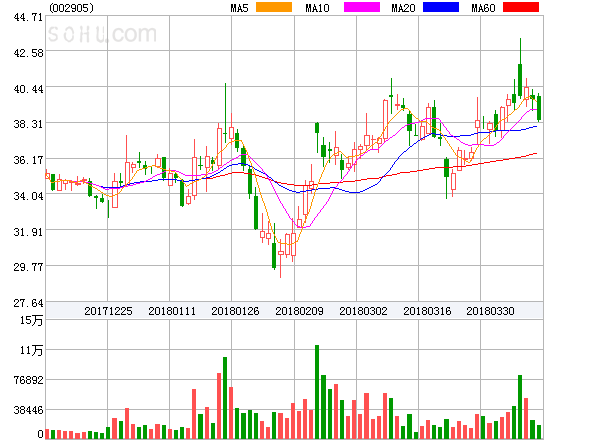Click the 20180330 date label
Screen dimensions: 600x440
(x=490, y=311)
